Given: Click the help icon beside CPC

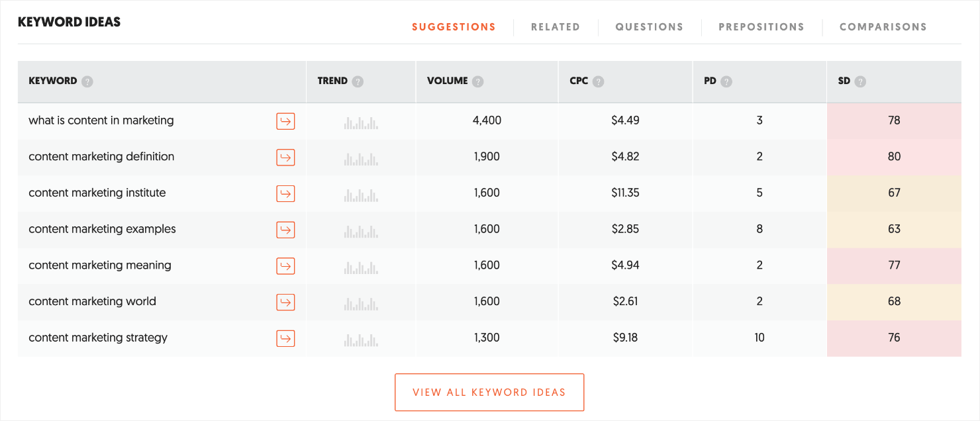Looking at the screenshot, I should (x=598, y=81).
